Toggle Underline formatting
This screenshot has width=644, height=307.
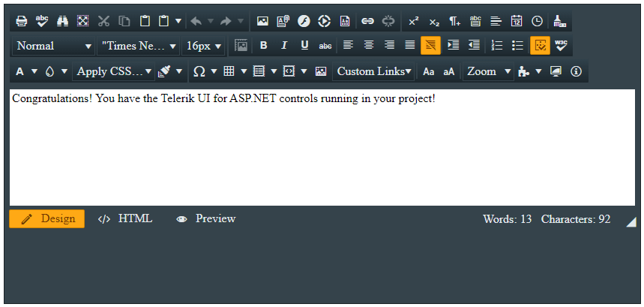[x=304, y=46]
